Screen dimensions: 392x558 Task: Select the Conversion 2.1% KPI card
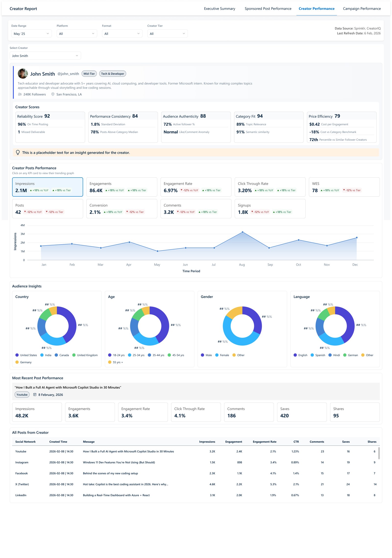click(122, 208)
